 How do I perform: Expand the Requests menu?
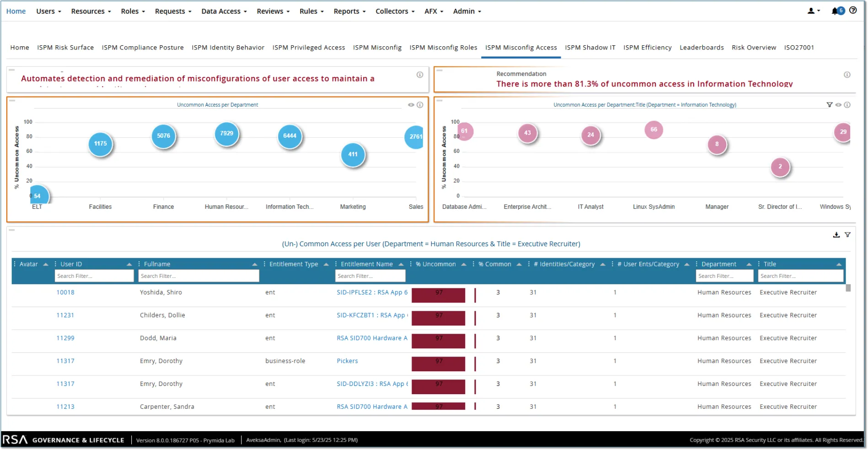173,11
